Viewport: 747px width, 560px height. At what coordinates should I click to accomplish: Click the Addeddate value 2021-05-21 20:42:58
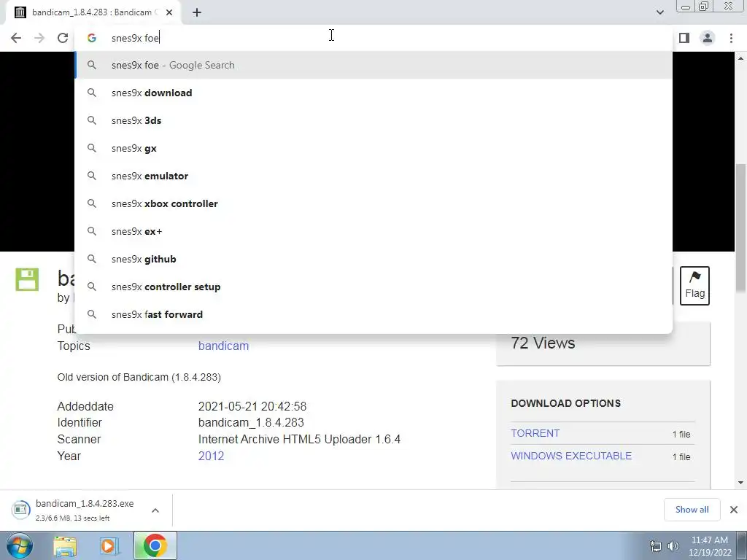[x=252, y=406]
